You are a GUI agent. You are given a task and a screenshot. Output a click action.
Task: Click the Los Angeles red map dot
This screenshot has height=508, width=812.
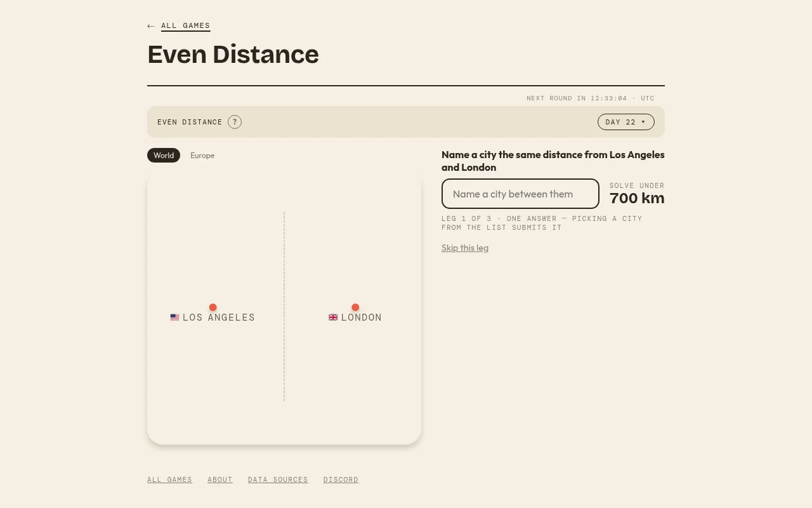pos(213,307)
